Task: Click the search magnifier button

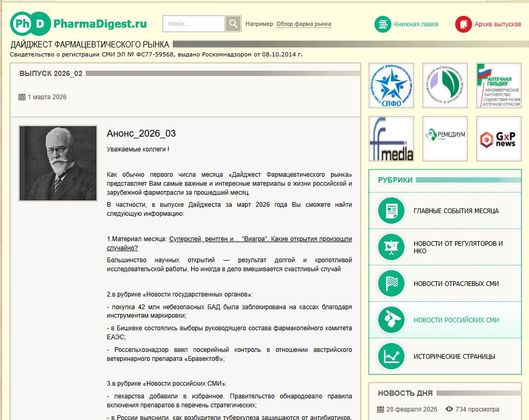Action: tap(232, 24)
